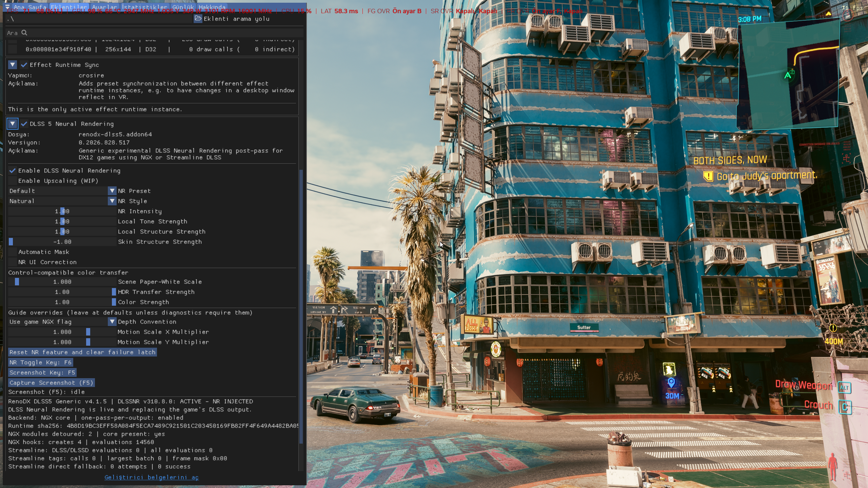868x488 pixels.
Task: Click the text Screenshot (F5): idle
Action: pos(46,392)
